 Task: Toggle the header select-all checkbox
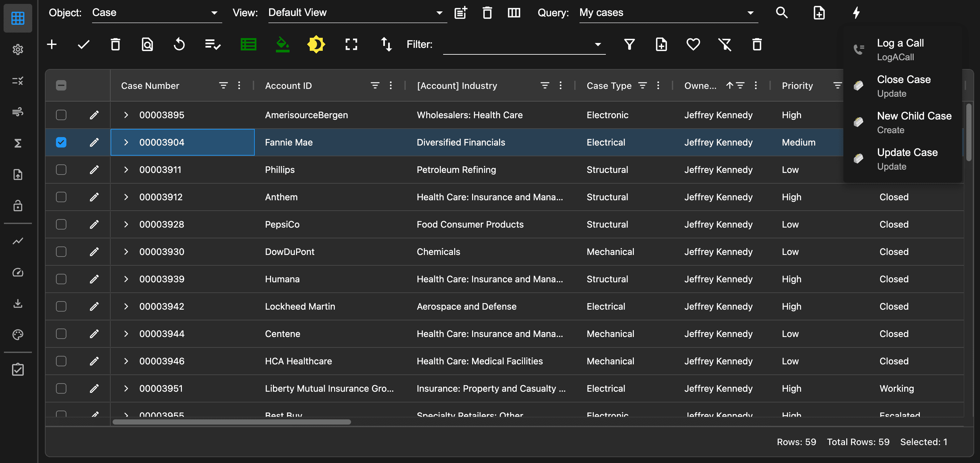[61, 85]
